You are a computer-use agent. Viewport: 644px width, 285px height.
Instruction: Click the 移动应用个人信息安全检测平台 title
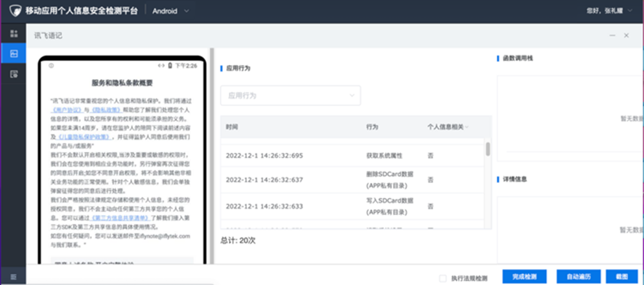coord(81,11)
